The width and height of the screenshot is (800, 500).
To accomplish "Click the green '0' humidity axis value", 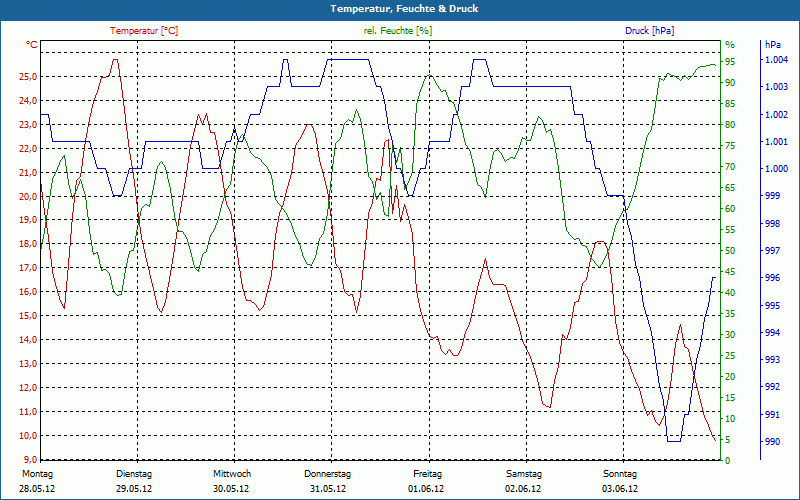I will coord(728,461).
